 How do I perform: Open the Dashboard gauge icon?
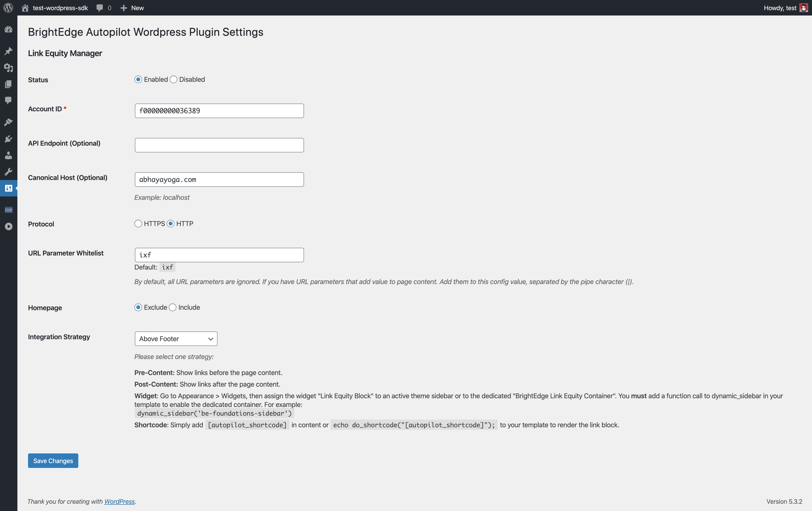tap(8, 30)
